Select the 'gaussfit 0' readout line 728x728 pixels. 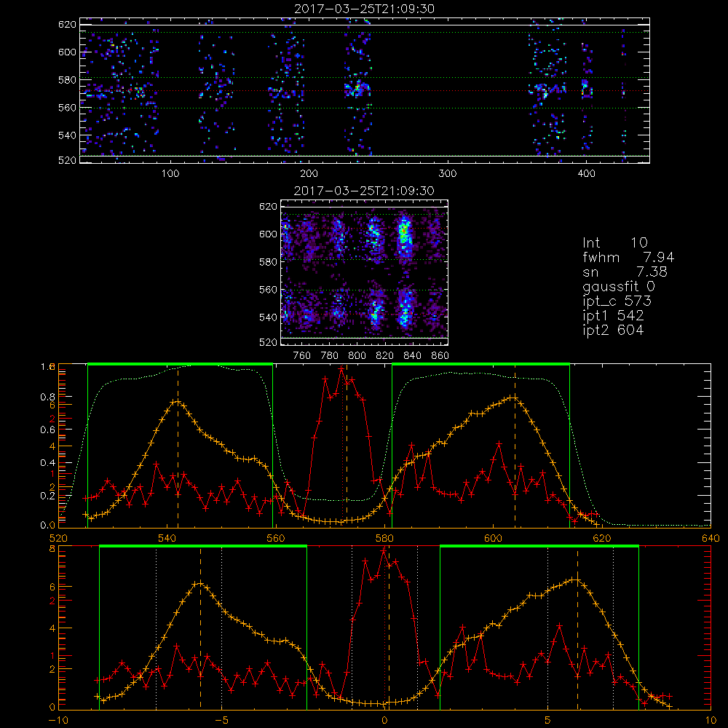tap(618, 286)
